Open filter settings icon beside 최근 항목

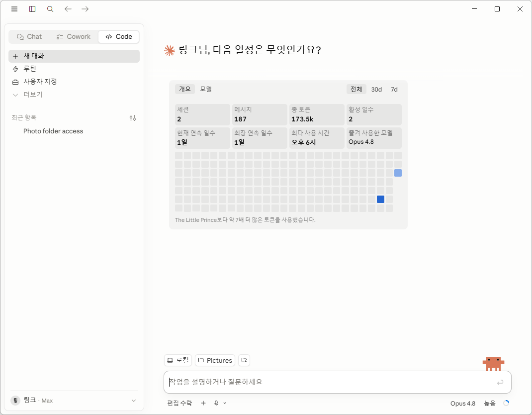pos(133,118)
